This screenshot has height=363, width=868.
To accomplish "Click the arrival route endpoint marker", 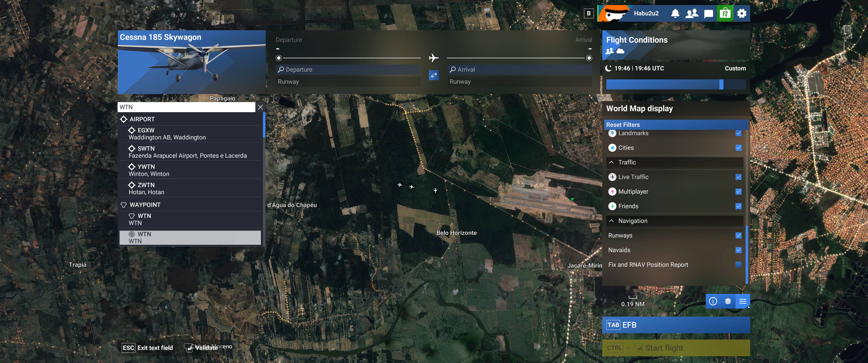I will pos(589,58).
